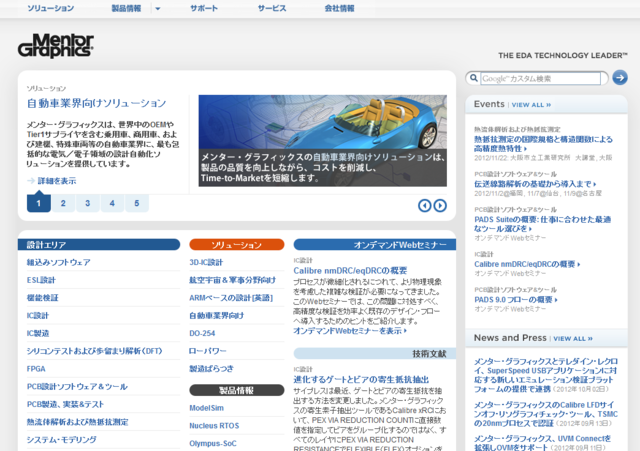
Task: Click the オンデマンドWebセミナー section header
Action: click(x=375, y=244)
